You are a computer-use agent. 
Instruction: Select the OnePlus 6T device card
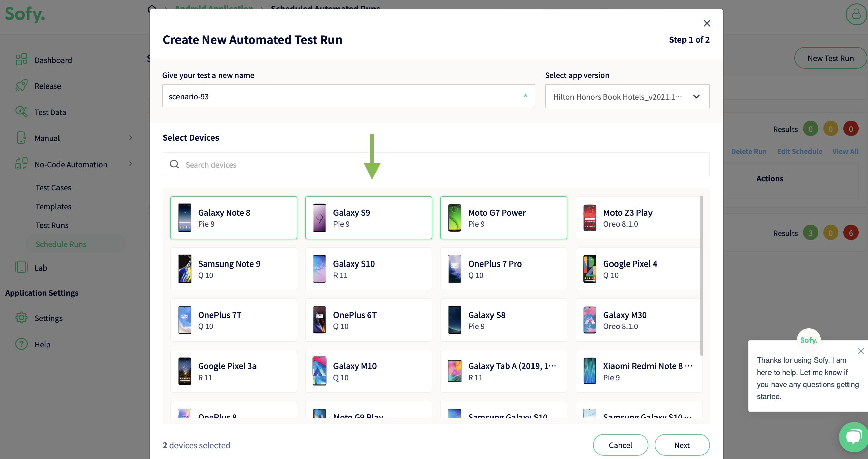[369, 320]
